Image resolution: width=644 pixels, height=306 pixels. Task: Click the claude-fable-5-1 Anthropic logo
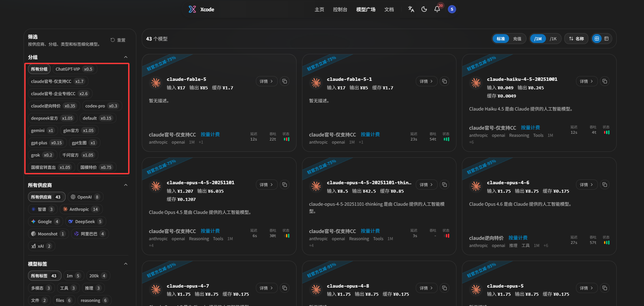point(316,83)
